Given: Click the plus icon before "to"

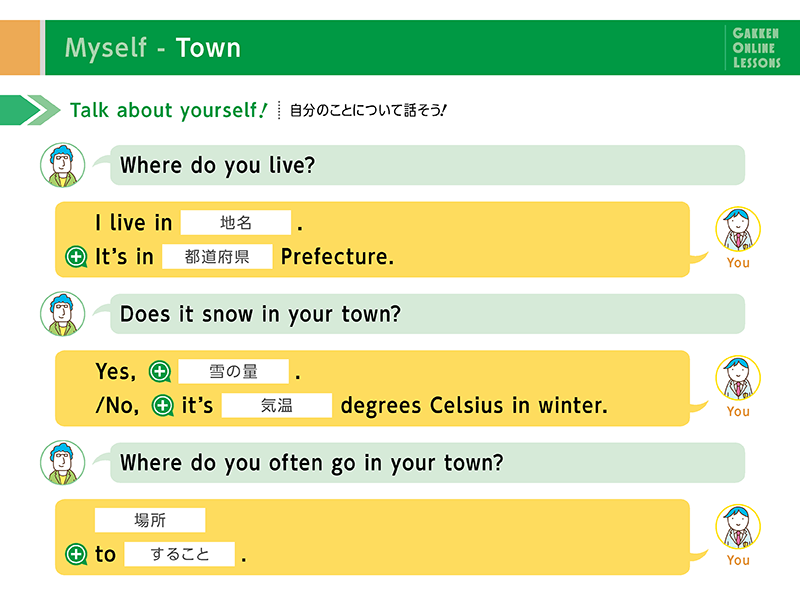Looking at the screenshot, I should (76, 554).
